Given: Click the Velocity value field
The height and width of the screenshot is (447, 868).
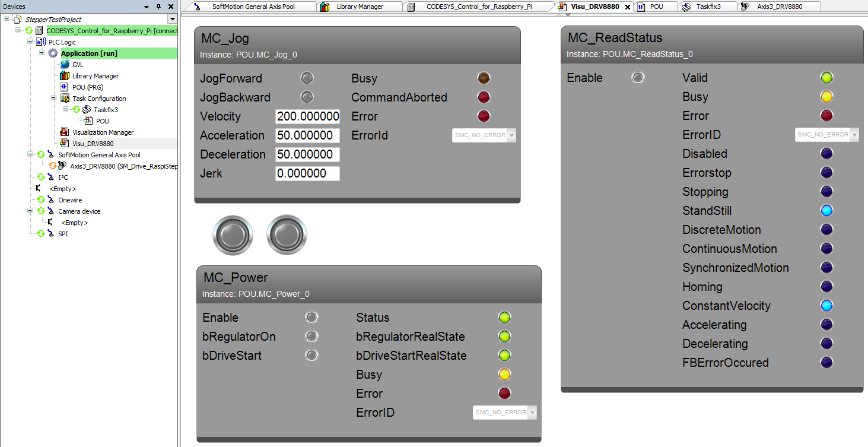Looking at the screenshot, I should pos(307,116).
